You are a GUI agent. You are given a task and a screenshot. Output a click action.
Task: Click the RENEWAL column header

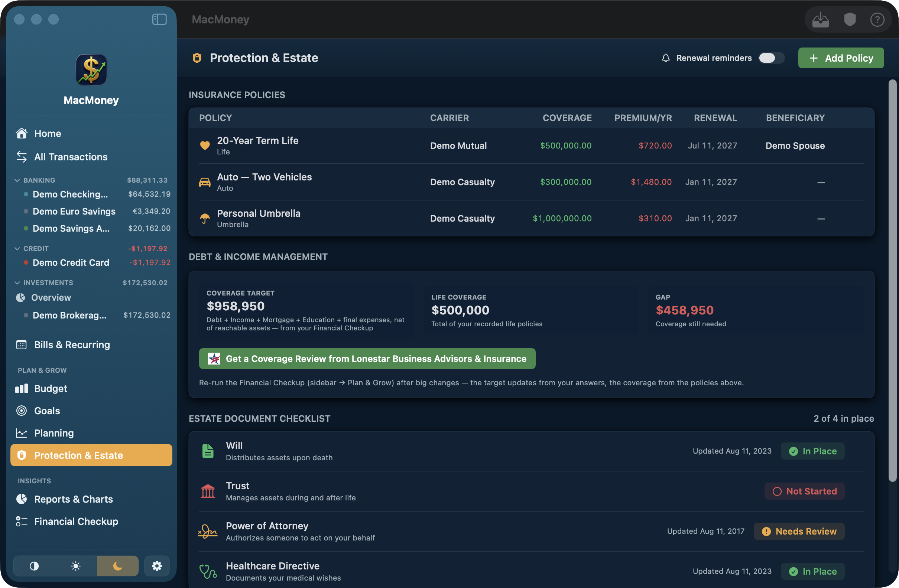[715, 118]
